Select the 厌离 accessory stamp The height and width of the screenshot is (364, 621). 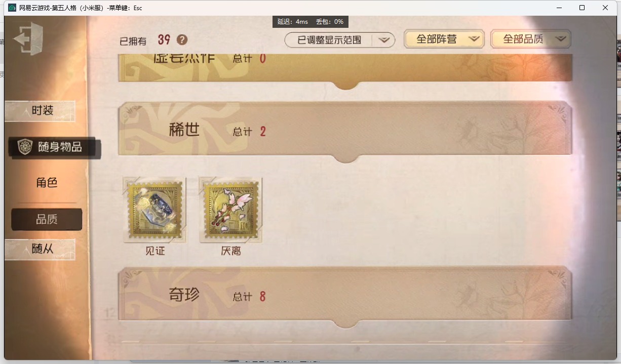pos(230,210)
